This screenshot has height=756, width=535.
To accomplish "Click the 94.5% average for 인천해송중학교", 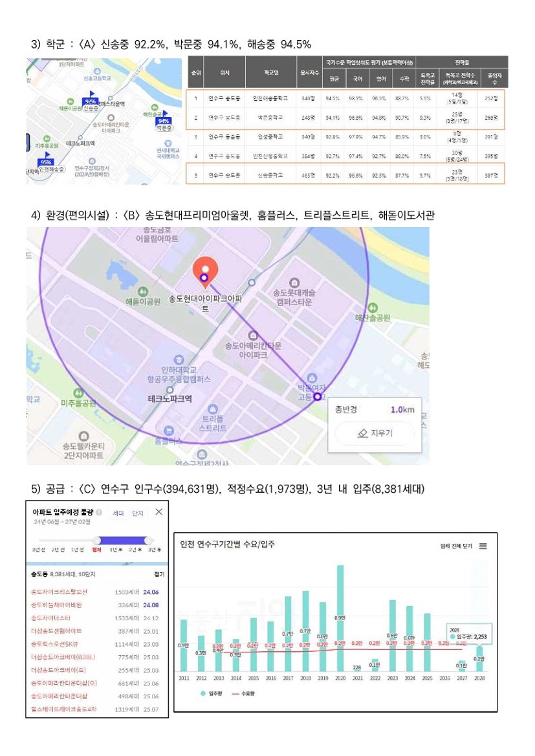I will click(333, 98).
